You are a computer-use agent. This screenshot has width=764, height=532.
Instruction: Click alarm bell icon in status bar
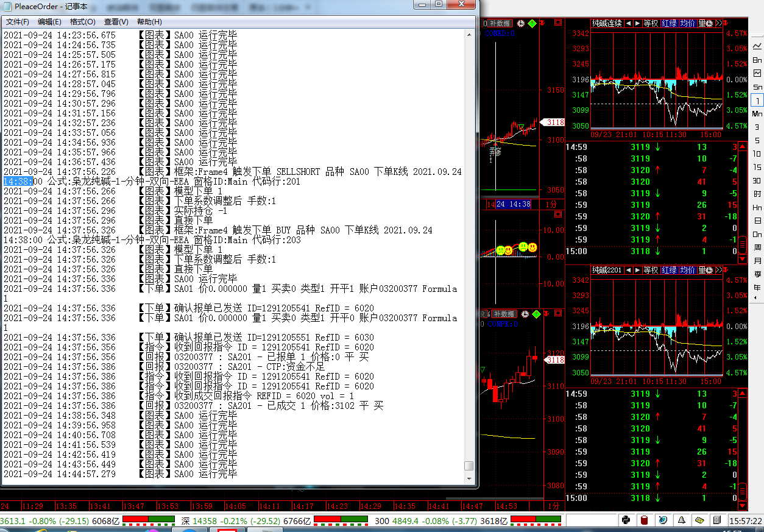[681, 520]
